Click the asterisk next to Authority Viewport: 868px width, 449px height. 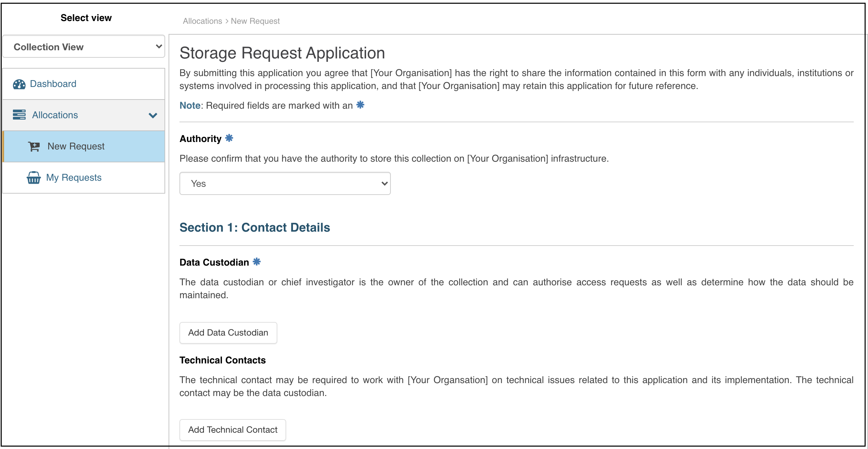(229, 138)
